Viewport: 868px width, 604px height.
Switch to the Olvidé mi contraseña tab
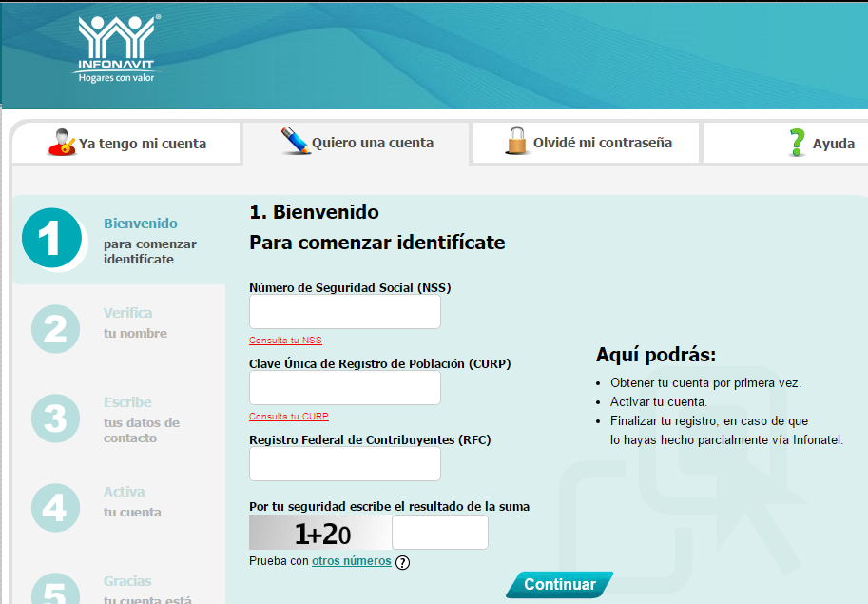[x=586, y=141]
